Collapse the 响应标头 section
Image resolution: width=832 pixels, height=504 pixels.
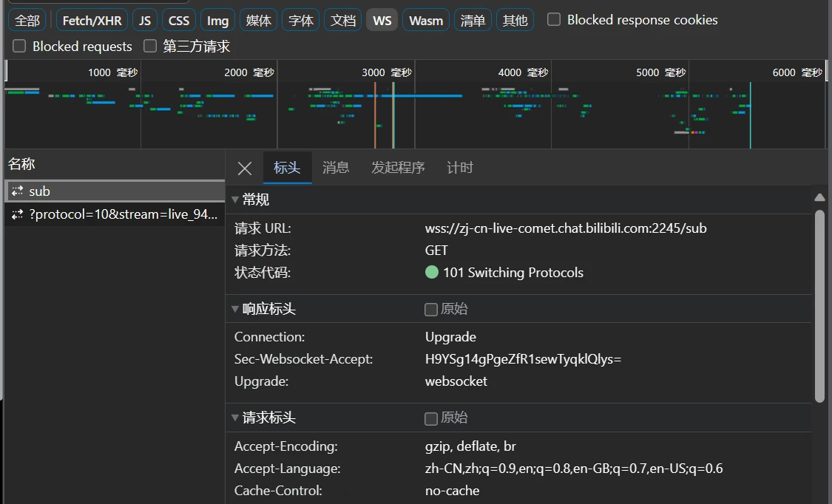pyautogui.click(x=235, y=309)
